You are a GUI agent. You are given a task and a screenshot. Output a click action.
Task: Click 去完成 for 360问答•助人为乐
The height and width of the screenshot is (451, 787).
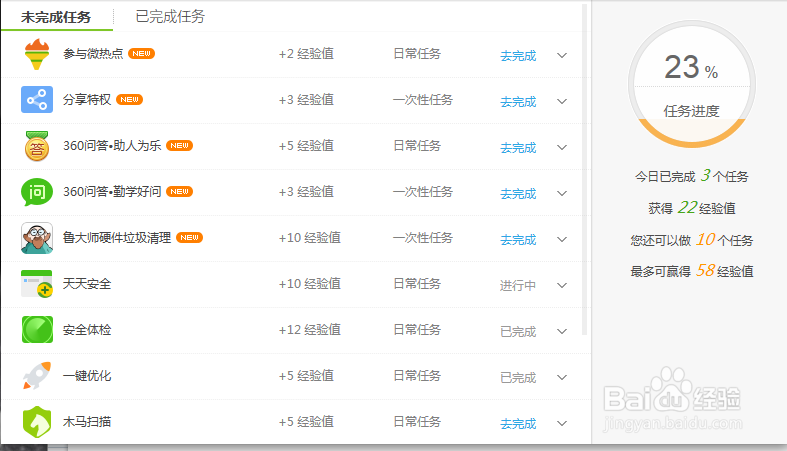tap(518, 148)
